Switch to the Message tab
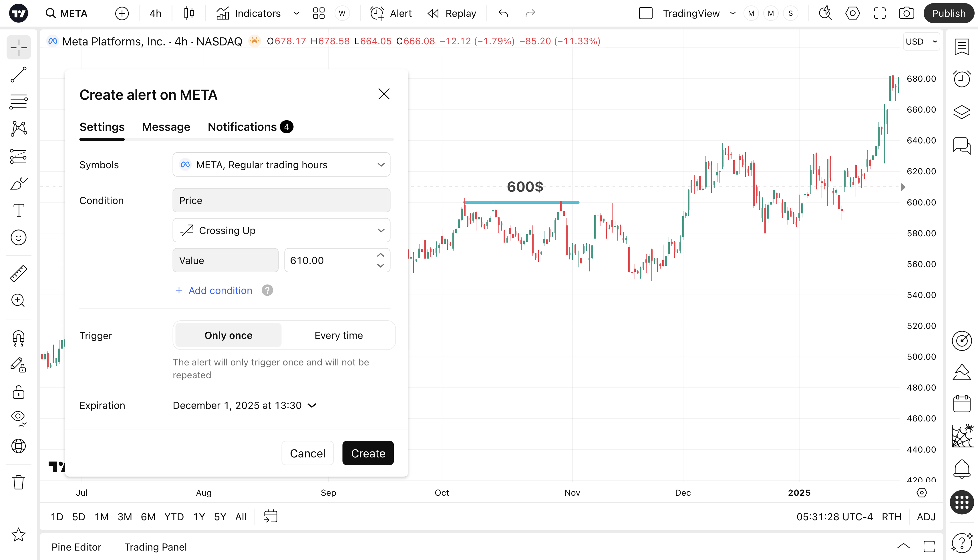 pyautogui.click(x=166, y=127)
